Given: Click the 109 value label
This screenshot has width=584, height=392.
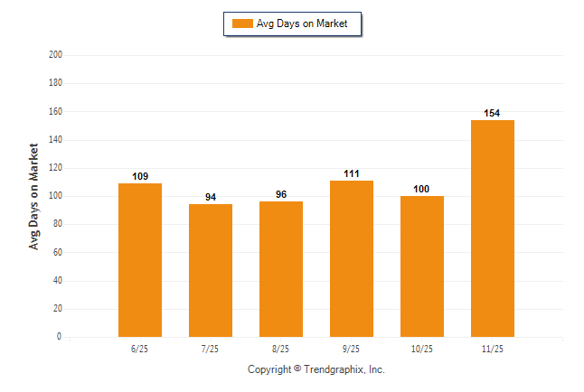Looking at the screenshot, I should (140, 177).
